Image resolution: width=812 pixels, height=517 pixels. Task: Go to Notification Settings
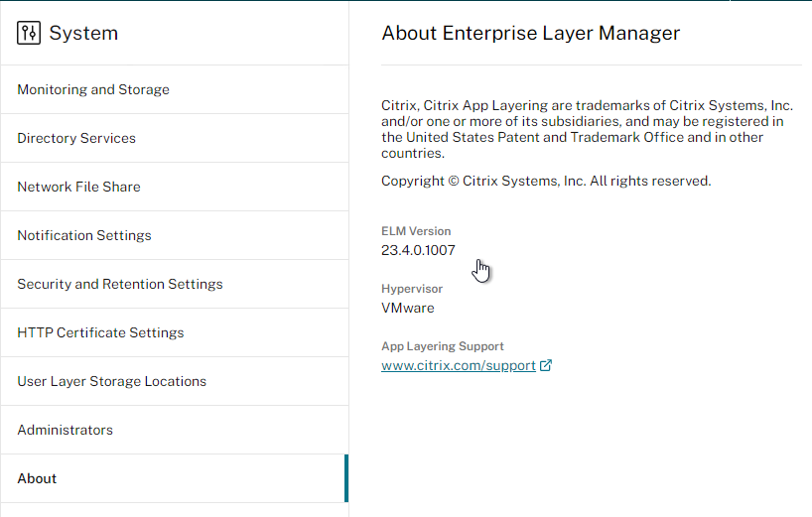click(x=175, y=235)
